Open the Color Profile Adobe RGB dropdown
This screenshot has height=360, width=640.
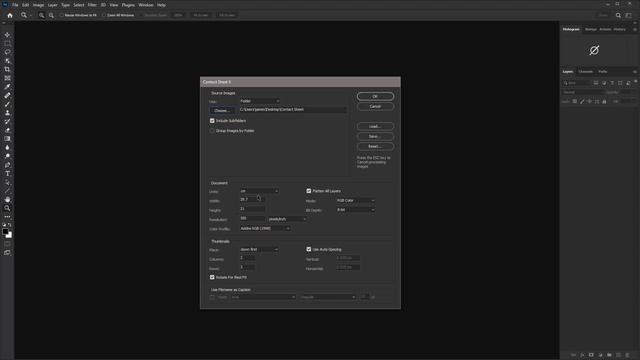pyautogui.click(x=265, y=229)
